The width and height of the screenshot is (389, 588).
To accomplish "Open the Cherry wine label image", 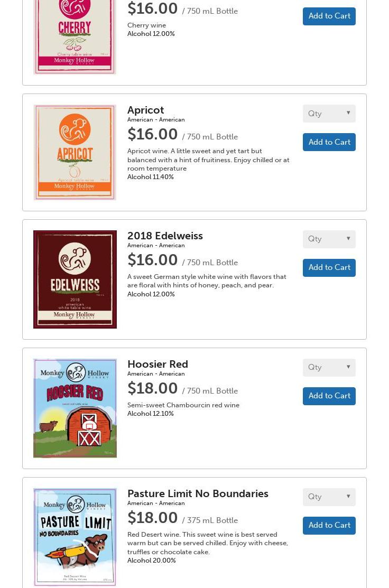I will (x=75, y=36).
